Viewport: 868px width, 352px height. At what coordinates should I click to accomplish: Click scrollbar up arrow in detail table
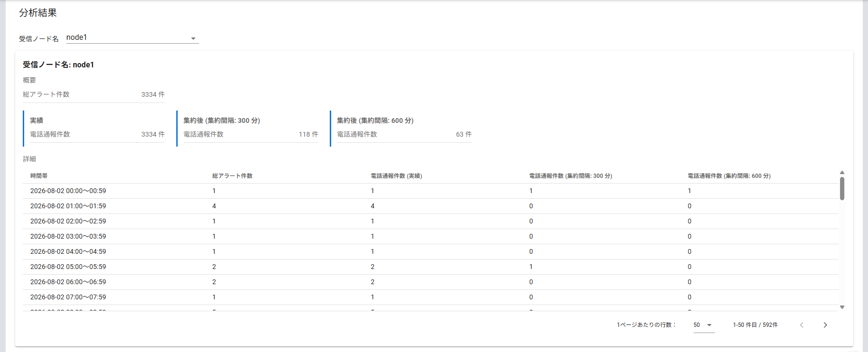pos(842,173)
